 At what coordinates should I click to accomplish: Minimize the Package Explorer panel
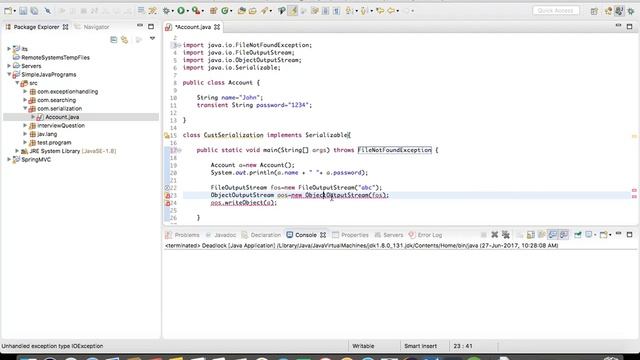point(140,26)
